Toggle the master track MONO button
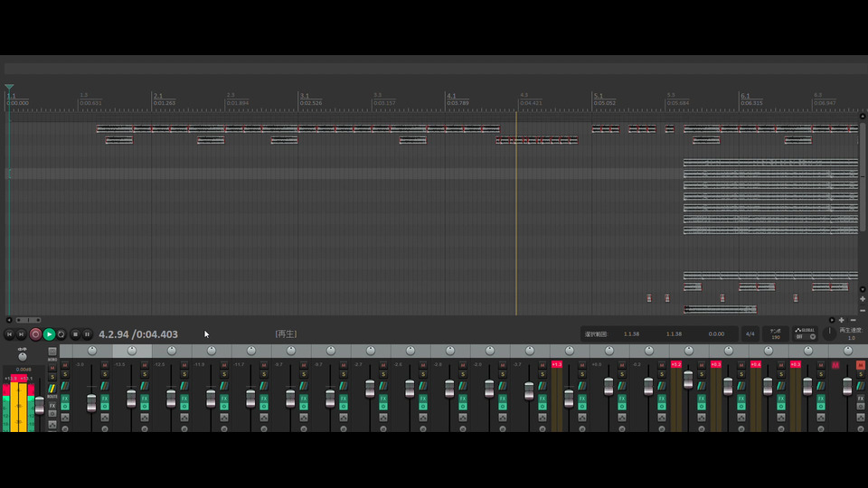This screenshot has width=868, height=488. [52, 352]
